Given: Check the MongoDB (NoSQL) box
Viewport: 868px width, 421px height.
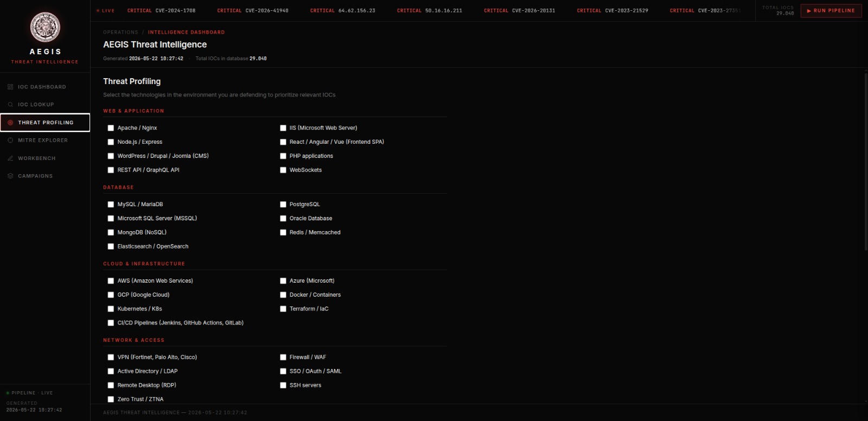Looking at the screenshot, I should (x=111, y=233).
